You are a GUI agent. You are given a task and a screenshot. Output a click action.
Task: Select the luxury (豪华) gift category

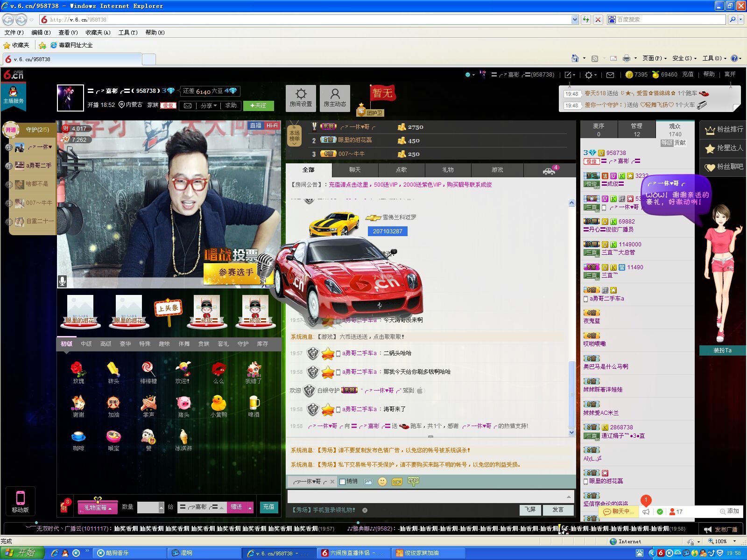tap(125, 344)
